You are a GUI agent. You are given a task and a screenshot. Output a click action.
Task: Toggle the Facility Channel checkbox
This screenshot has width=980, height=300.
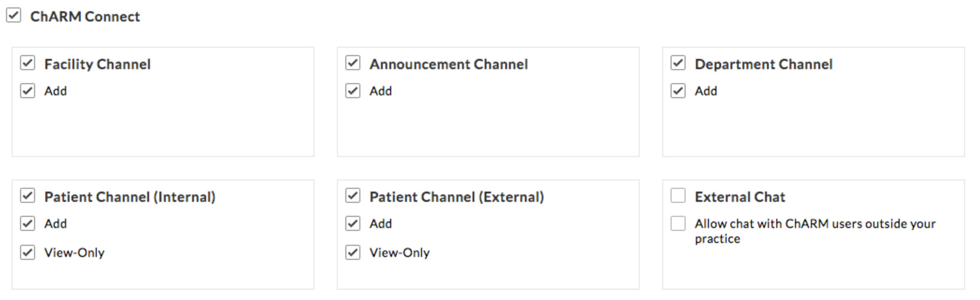pos(28,63)
